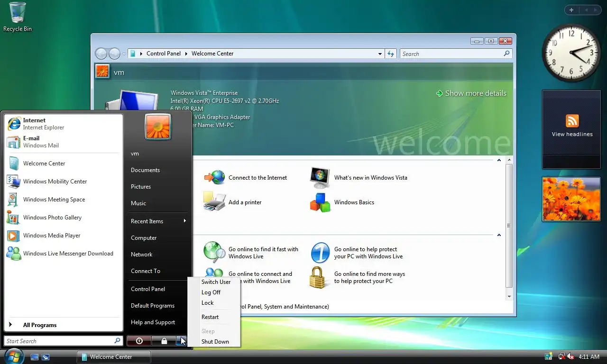The height and width of the screenshot is (364, 607).
Task: Click the RSS feed headlines gadget icon
Action: tap(572, 120)
